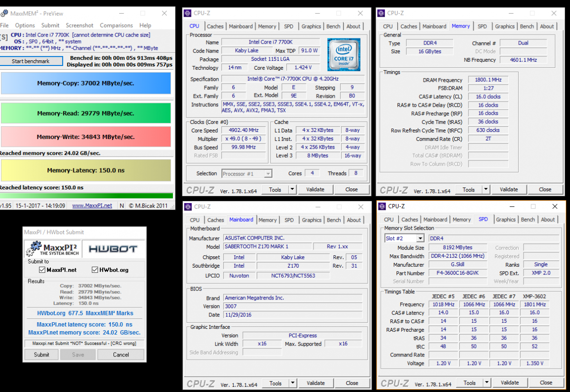Click the CPU-Z icon in the SPD tab window title bar
This screenshot has width=570, height=392.
[382, 206]
